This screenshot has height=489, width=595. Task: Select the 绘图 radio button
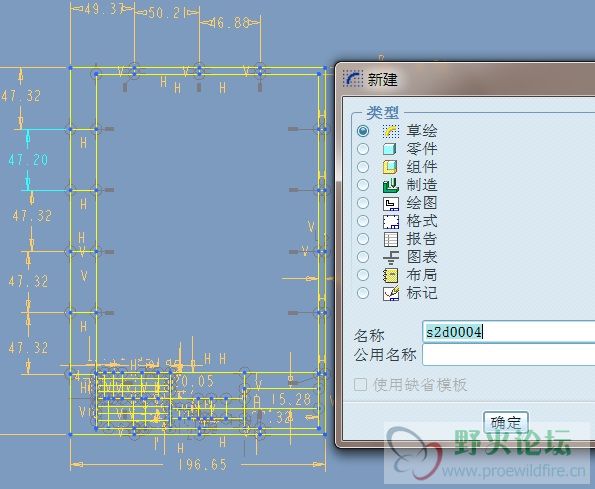pos(363,203)
